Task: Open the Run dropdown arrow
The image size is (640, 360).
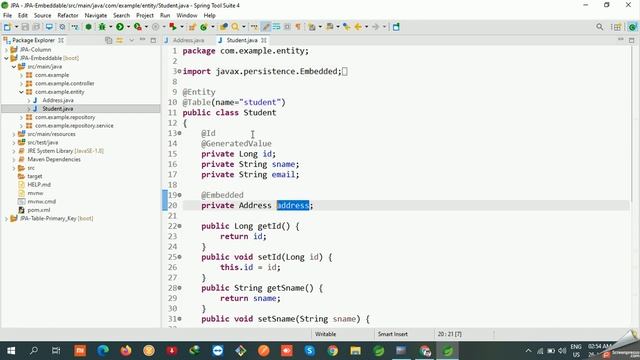Action: (x=128, y=27)
